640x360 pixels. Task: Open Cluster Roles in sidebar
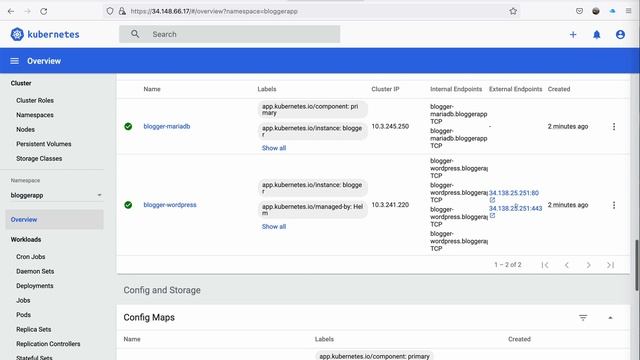coord(35,100)
